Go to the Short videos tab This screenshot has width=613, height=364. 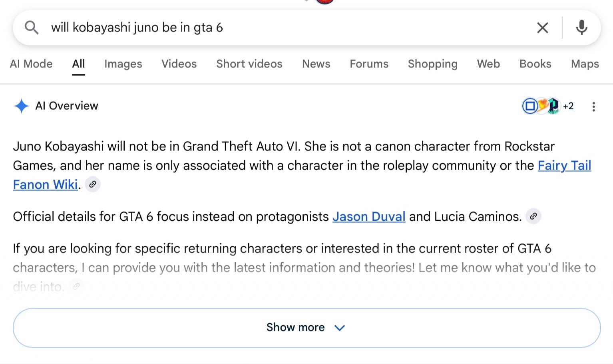pyautogui.click(x=249, y=64)
